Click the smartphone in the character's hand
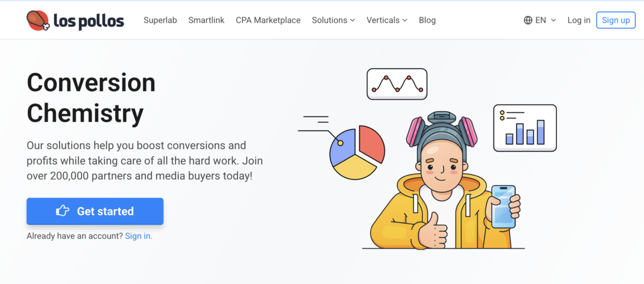The height and width of the screenshot is (284, 644). point(503,207)
